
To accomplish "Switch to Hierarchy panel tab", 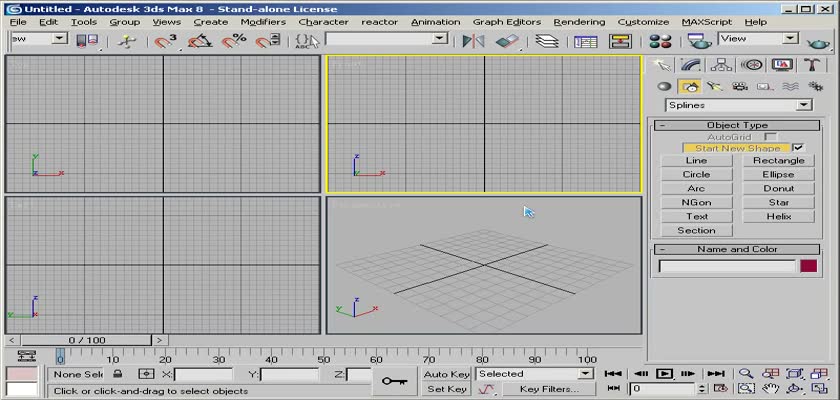I will tap(722, 65).
